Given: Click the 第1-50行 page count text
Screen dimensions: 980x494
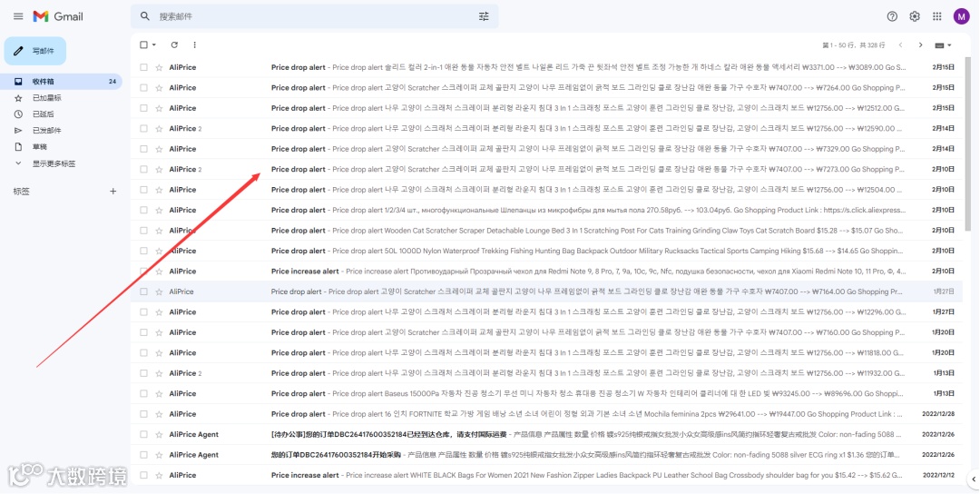Looking at the screenshot, I should pyautogui.click(x=853, y=45).
